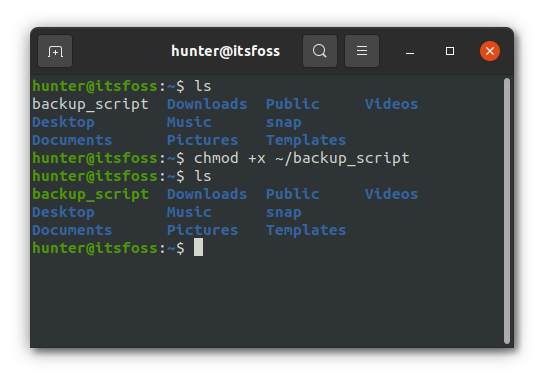548x385 pixels.
Task: Minimize the terminal window
Action: tap(410, 51)
